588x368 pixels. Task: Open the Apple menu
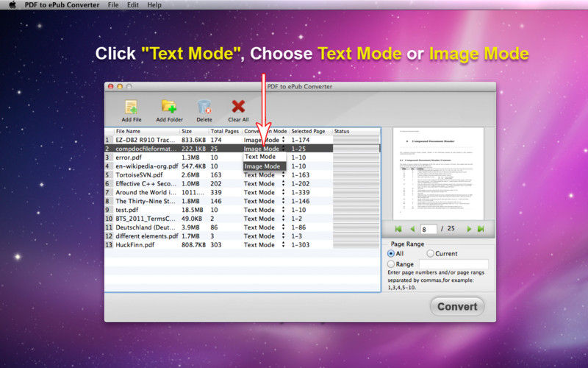pos(12,5)
